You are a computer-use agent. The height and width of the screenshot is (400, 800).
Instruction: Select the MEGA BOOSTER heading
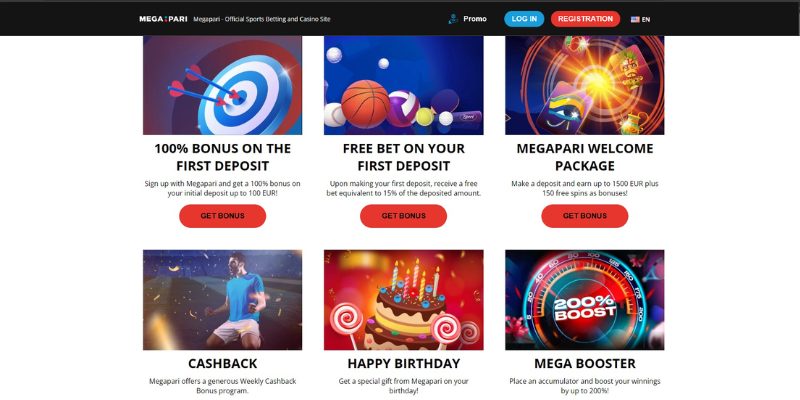pos(585,363)
